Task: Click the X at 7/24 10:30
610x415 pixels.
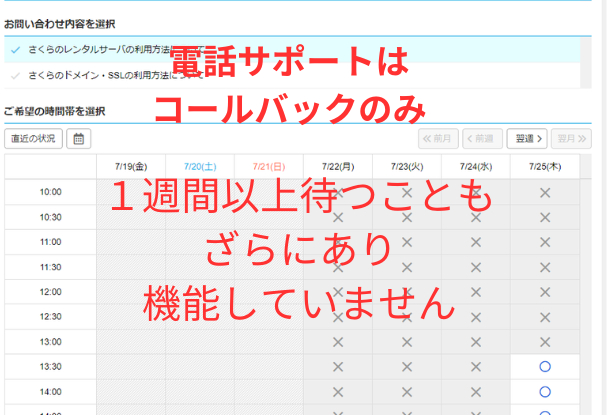Action: tap(476, 217)
